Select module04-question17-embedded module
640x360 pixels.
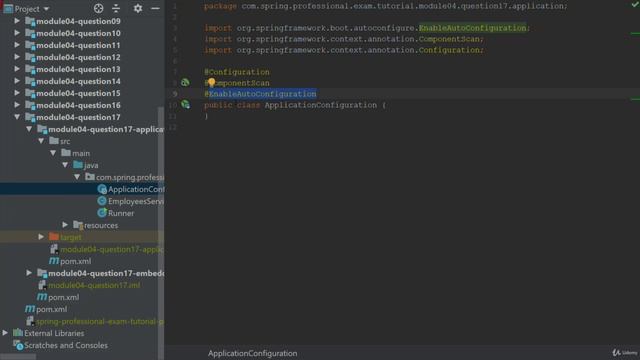pos(106,273)
